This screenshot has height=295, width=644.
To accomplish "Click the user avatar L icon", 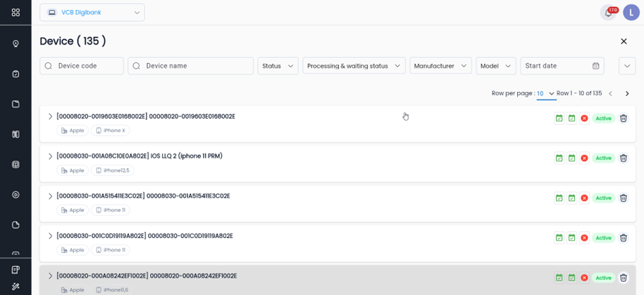I will pyautogui.click(x=630, y=12).
